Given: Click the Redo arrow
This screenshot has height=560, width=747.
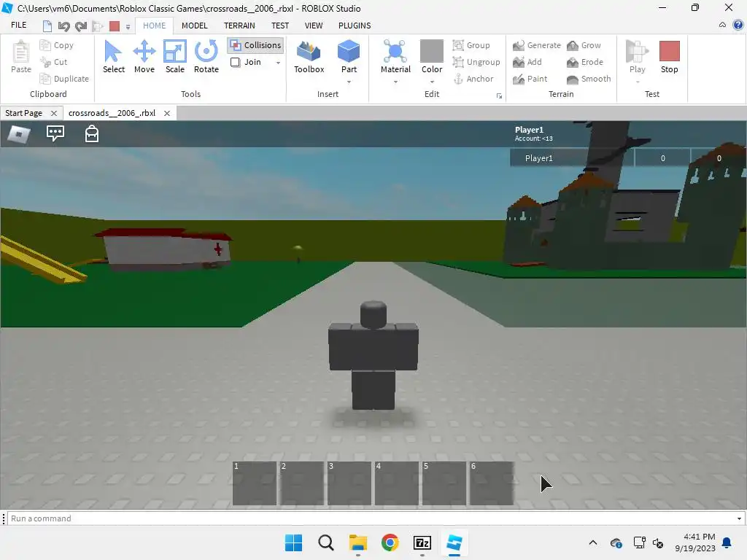Looking at the screenshot, I should pyautogui.click(x=81, y=26).
